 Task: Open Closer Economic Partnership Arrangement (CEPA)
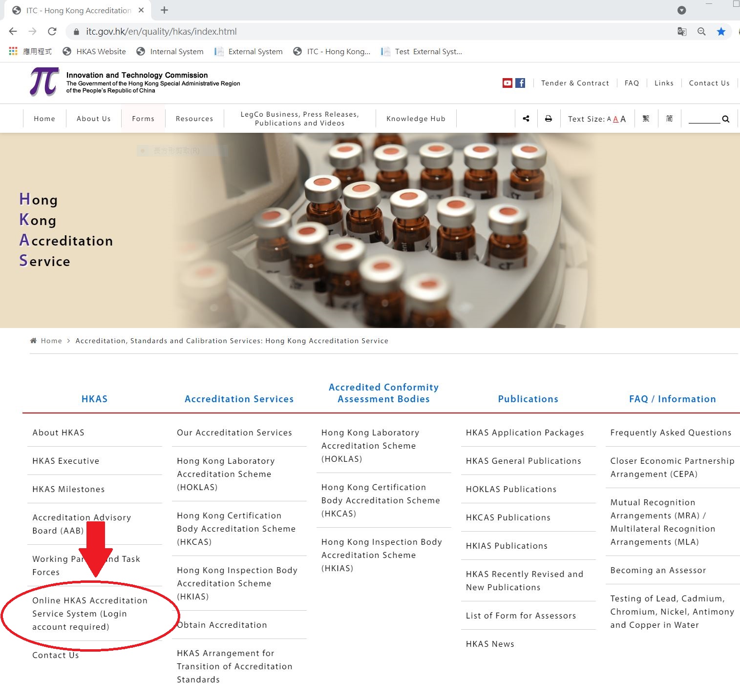[672, 467]
